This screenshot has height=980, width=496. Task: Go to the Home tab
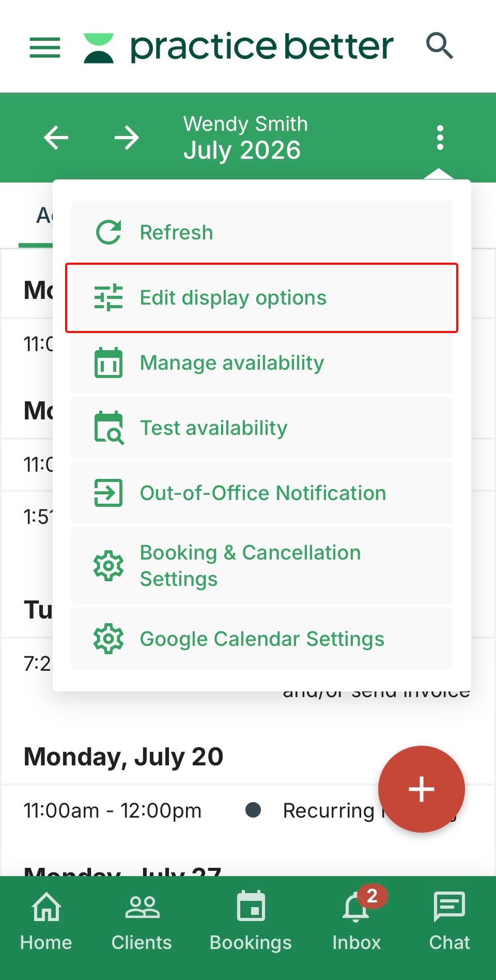tap(46, 922)
